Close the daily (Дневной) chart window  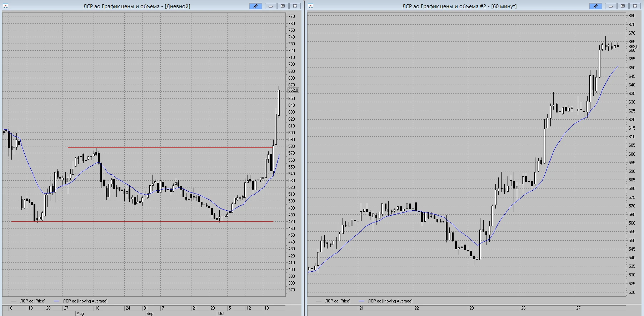coord(295,6)
